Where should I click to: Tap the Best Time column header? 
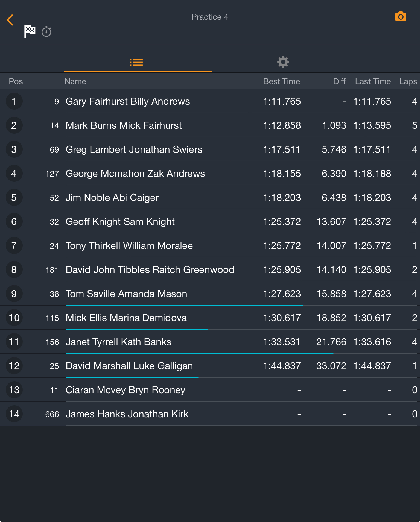click(281, 81)
